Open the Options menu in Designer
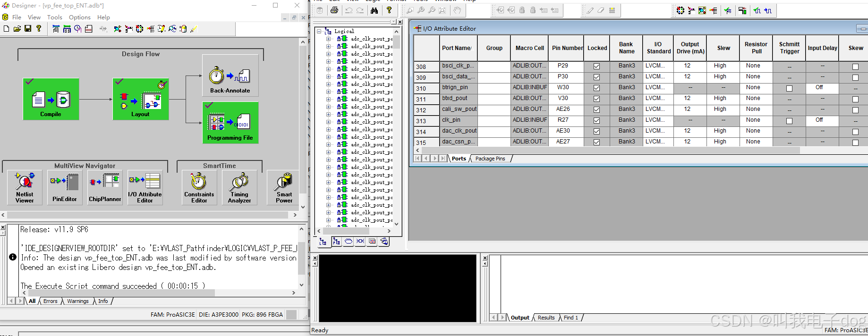The image size is (868, 336). coord(79,17)
